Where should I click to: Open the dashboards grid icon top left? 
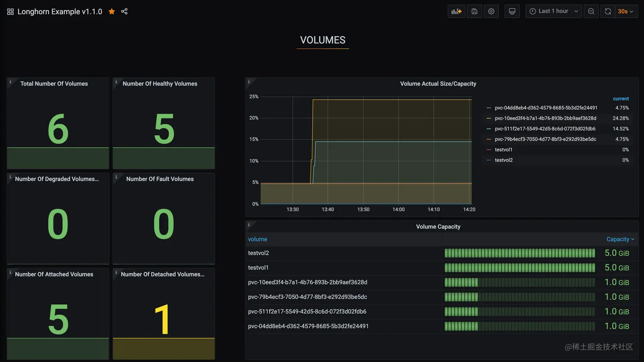tap(10, 11)
